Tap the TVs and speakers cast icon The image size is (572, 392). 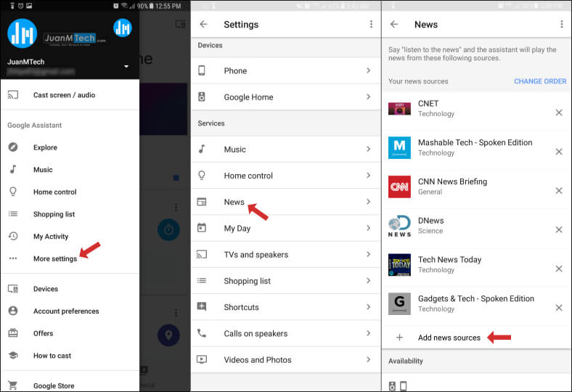coord(201,254)
